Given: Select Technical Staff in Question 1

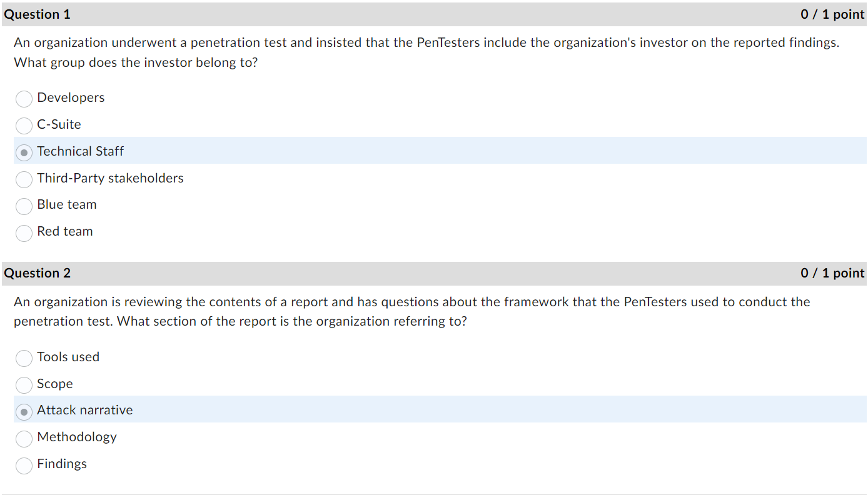Looking at the screenshot, I should (24, 152).
